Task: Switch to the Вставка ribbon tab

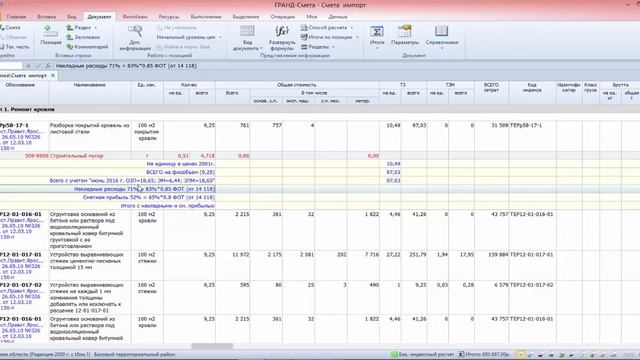Action: [47, 17]
